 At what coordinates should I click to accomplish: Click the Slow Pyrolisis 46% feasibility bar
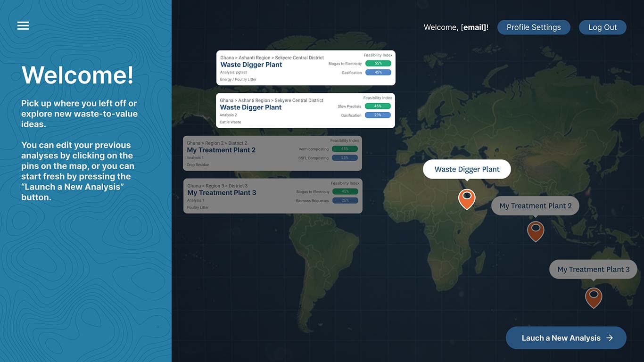coord(378,106)
